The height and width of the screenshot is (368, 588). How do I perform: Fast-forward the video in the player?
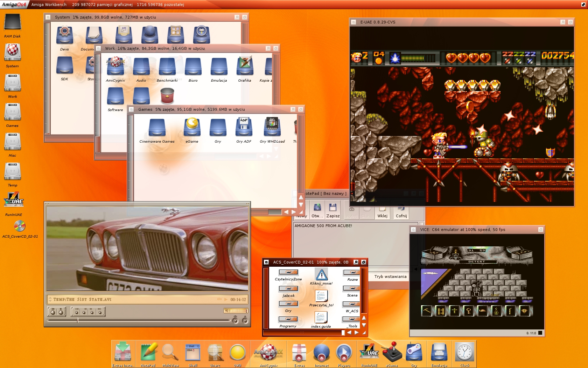point(92,312)
